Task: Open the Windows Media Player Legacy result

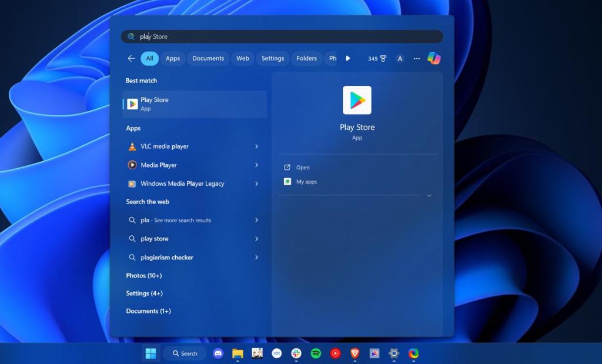Action: pos(194,183)
